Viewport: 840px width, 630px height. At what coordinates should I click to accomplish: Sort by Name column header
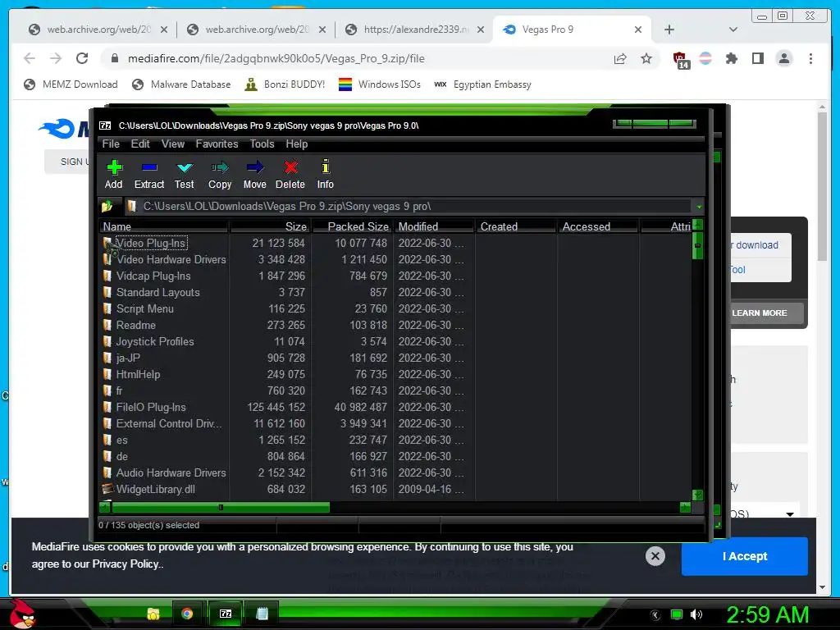(x=164, y=226)
